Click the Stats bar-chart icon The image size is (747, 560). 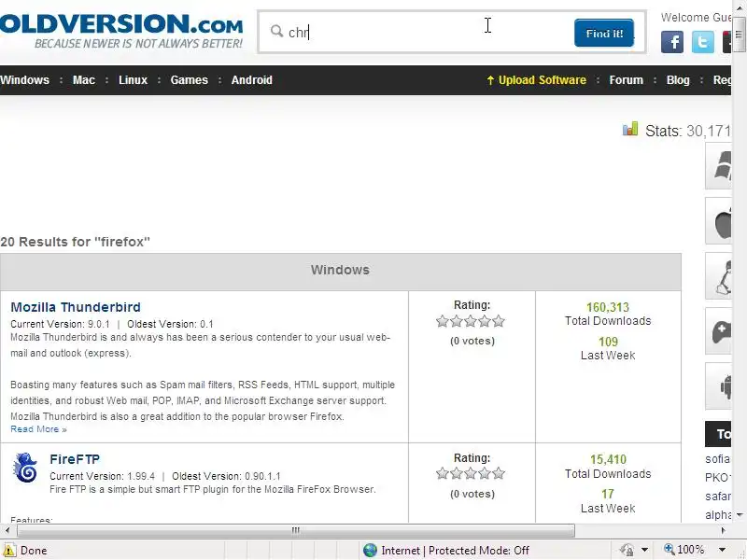pos(630,129)
